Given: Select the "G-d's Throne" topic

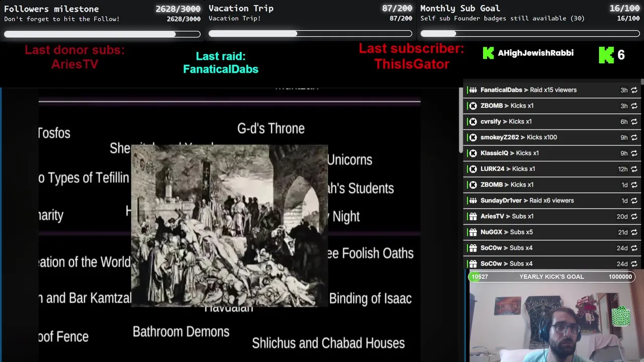Looking at the screenshot, I should [271, 129].
